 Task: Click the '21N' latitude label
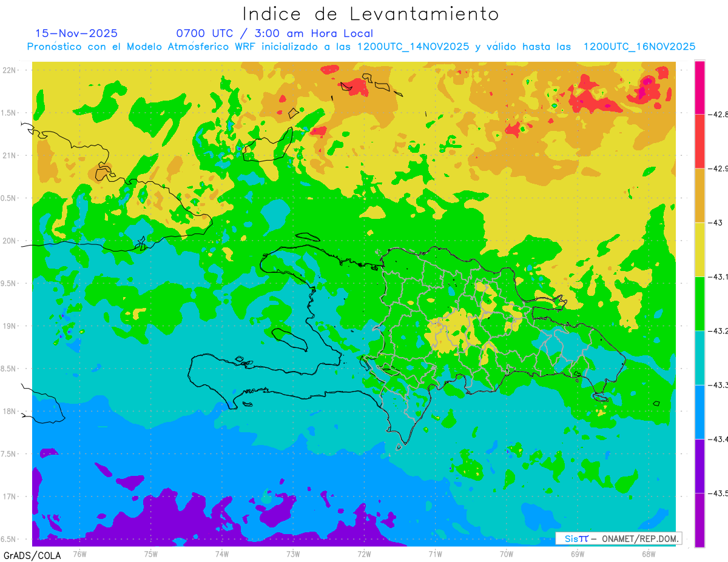(10, 155)
